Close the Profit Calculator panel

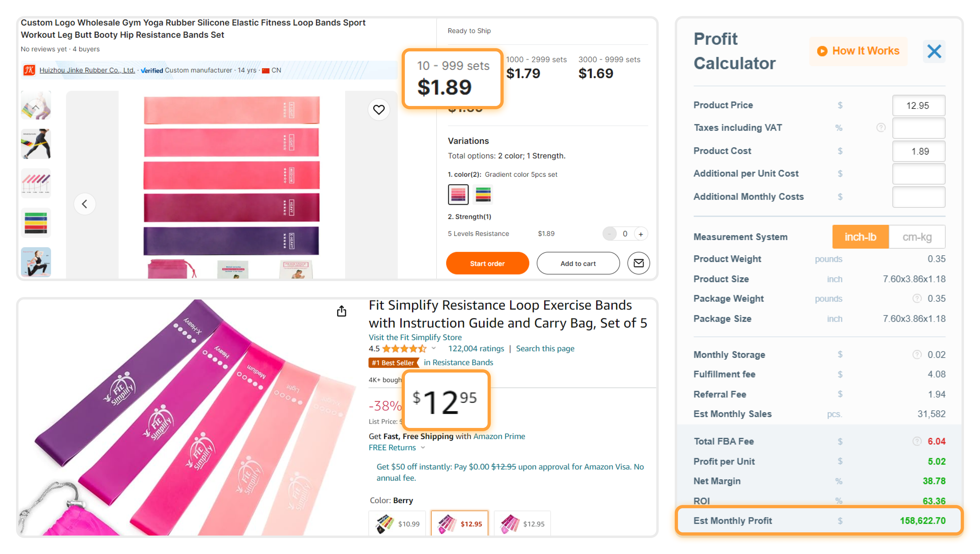[x=934, y=51]
